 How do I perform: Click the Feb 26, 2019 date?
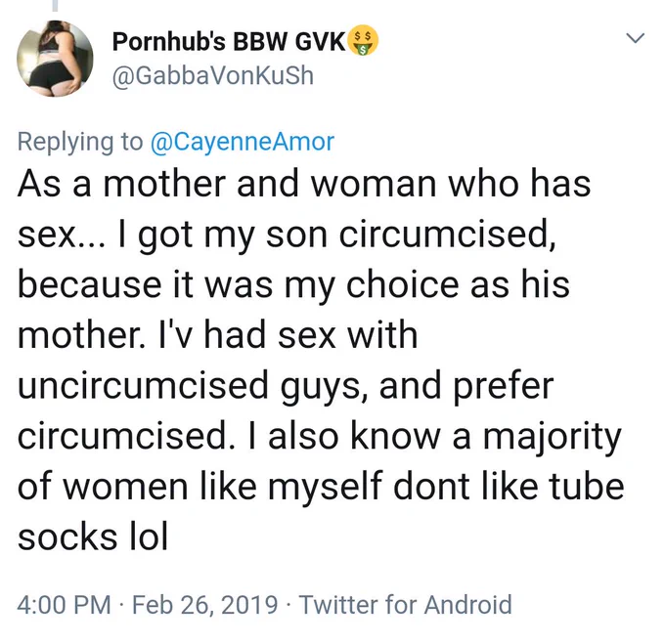coord(204,605)
